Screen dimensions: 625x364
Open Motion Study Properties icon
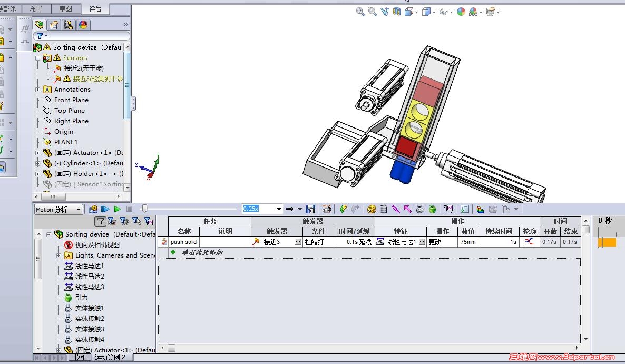tap(464, 209)
